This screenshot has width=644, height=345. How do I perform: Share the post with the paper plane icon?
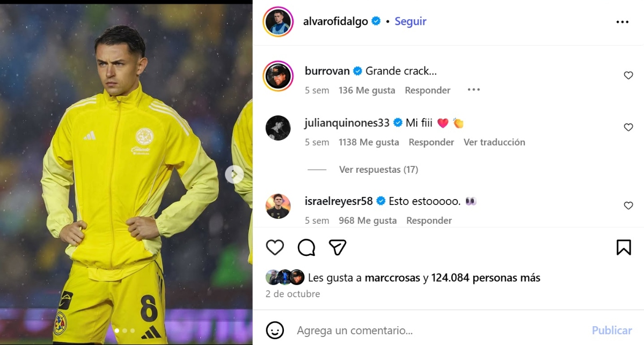(x=338, y=247)
